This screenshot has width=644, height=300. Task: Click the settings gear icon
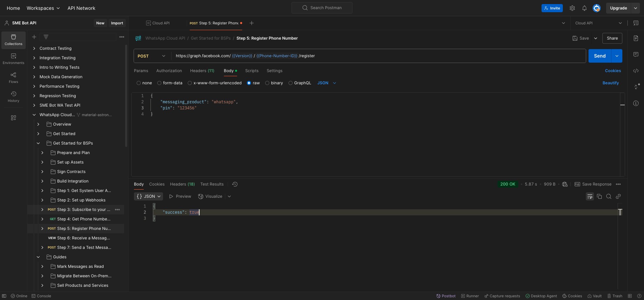point(572,8)
